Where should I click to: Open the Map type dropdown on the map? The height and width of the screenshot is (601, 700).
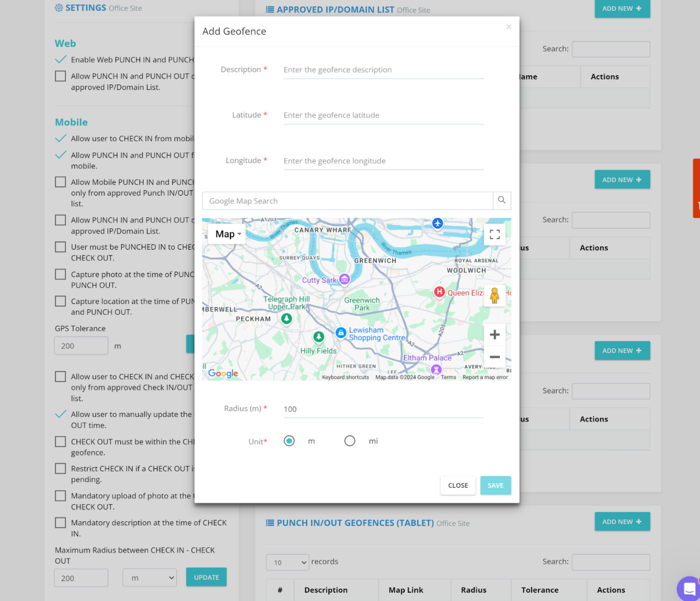pyautogui.click(x=226, y=234)
